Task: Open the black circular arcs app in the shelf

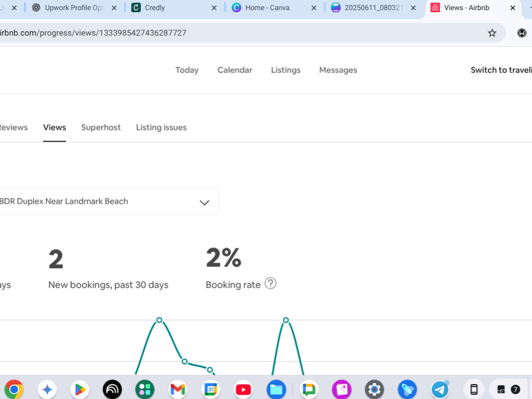Action: coord(112,389)
